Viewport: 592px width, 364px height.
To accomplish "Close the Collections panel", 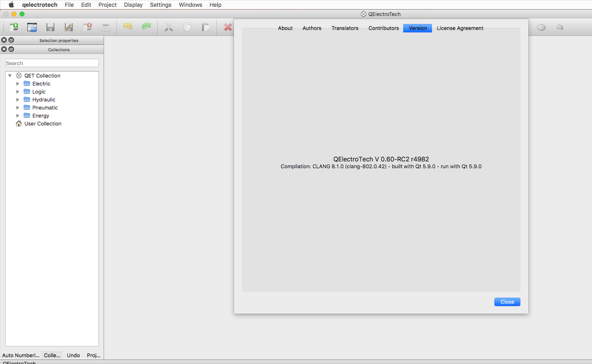I will [x=4, y=49].
